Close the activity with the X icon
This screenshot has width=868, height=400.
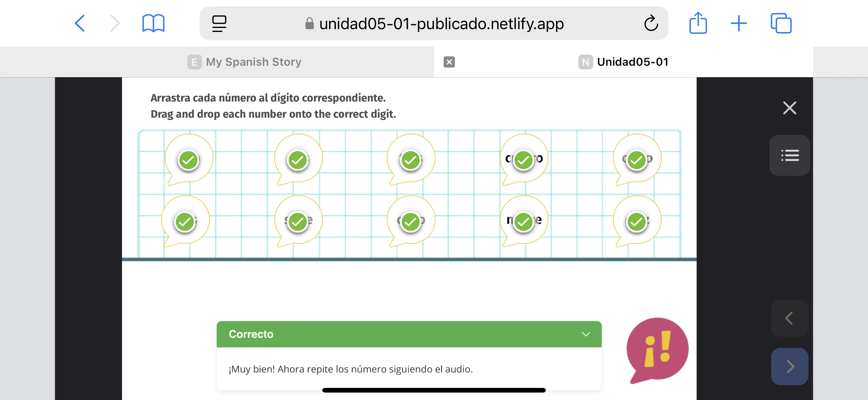pyautogui.click(x=789, y=108)
